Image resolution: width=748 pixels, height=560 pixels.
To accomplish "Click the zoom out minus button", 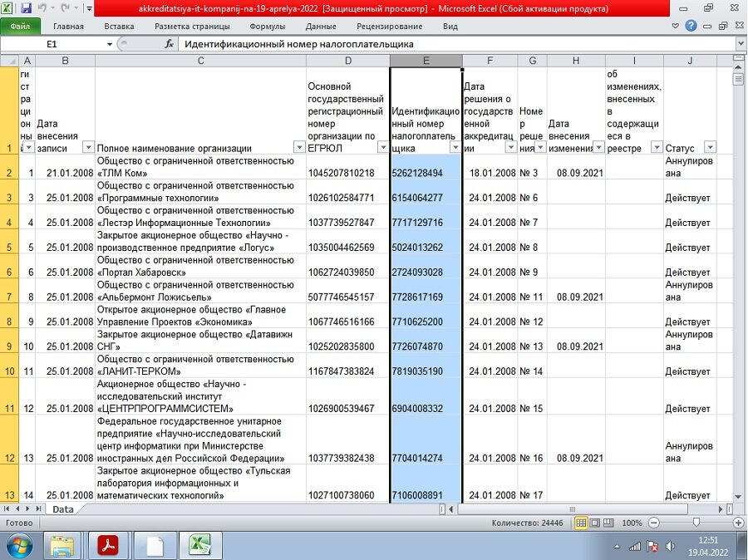I will (x=654, y=523).
